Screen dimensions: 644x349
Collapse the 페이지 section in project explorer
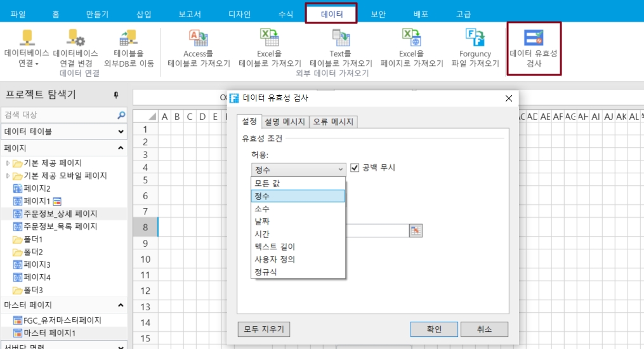121,148
